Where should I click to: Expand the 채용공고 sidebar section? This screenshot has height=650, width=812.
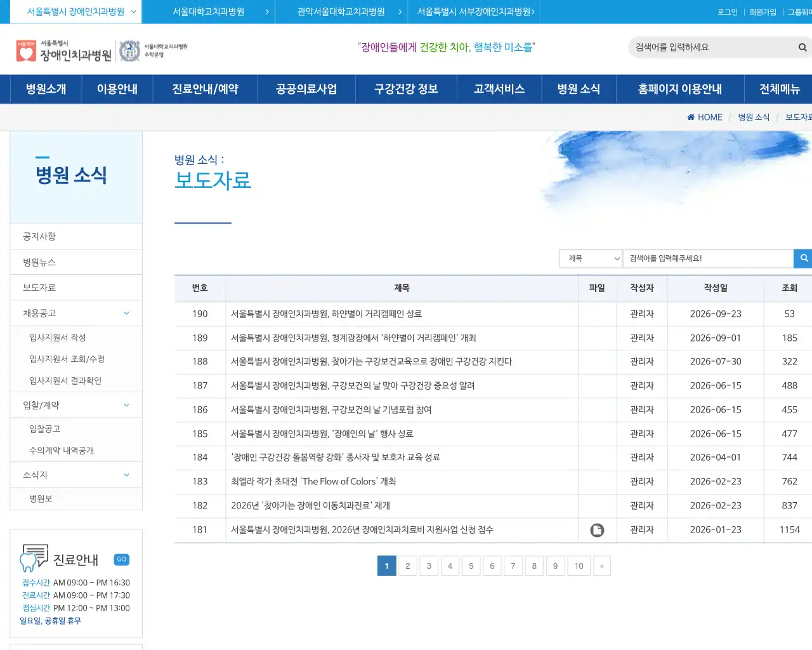pyautogui.click(x=126, y=313)
